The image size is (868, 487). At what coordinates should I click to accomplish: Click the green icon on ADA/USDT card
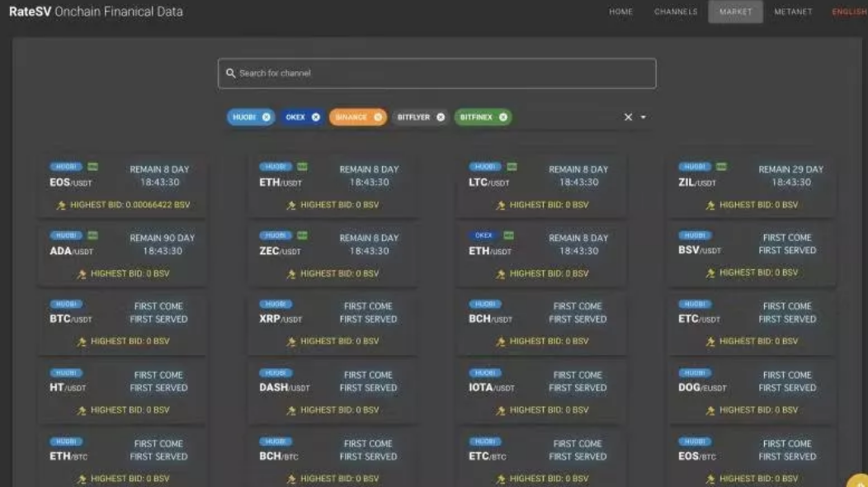click(x=92, y=235)
